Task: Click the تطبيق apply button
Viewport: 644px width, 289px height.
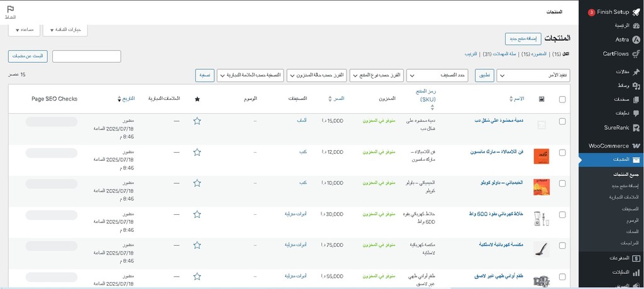Action: (x=485, y=75)
